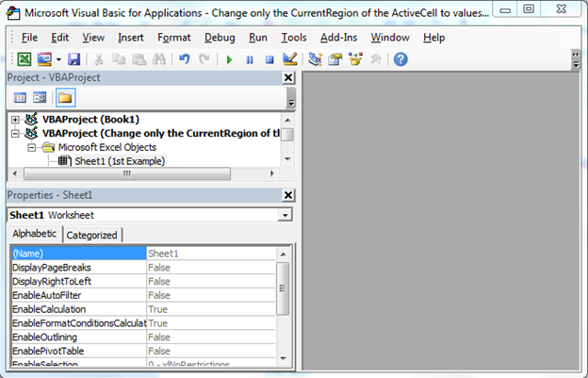
Task: Click the Project toolbar overflow options arrow
Action: tap(290, 98)
